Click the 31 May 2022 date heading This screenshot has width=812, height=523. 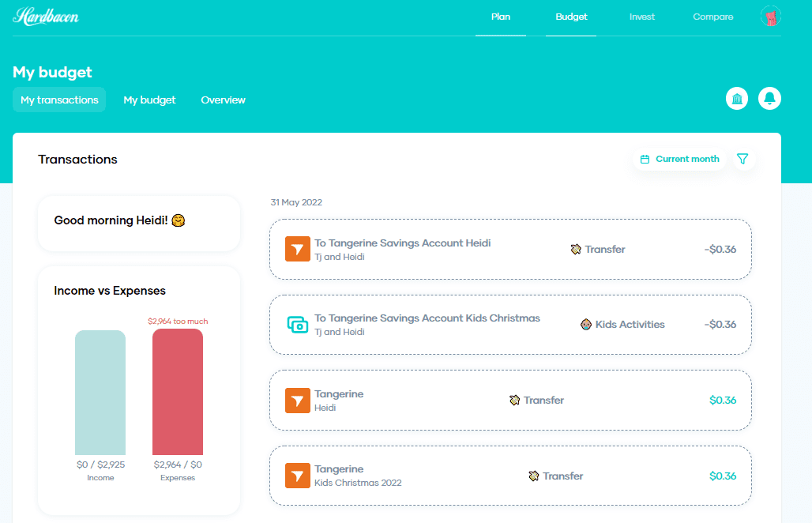(x=296, y=202)
